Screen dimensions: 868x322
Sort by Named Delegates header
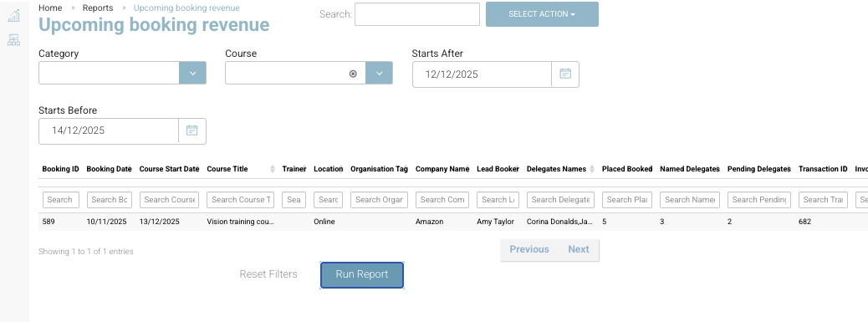690,169
